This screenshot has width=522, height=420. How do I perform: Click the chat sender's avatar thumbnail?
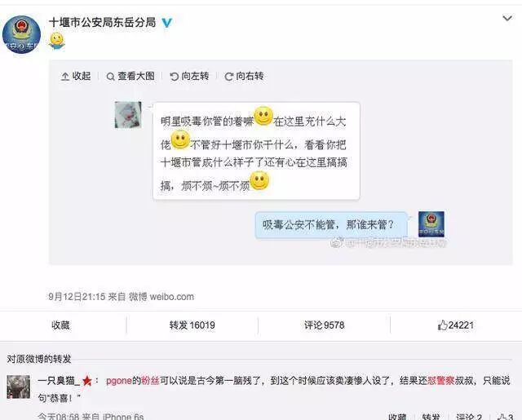coord(128,115)
